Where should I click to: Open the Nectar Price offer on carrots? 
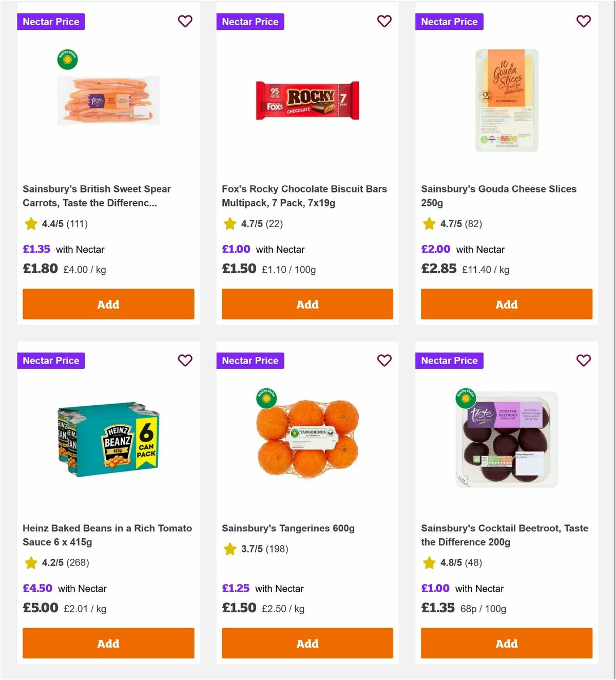[51, 22]
